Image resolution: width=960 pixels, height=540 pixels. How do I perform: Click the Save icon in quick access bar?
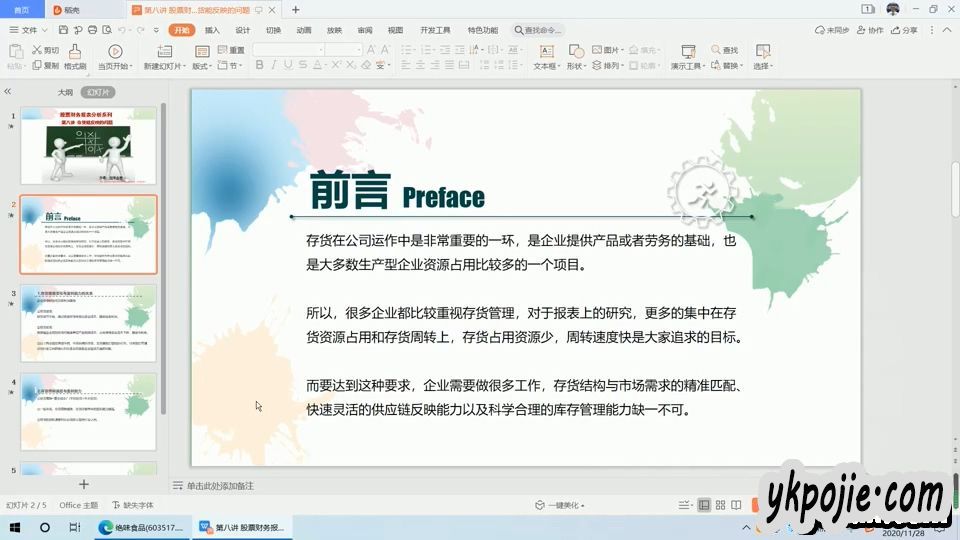pos(60,30)
